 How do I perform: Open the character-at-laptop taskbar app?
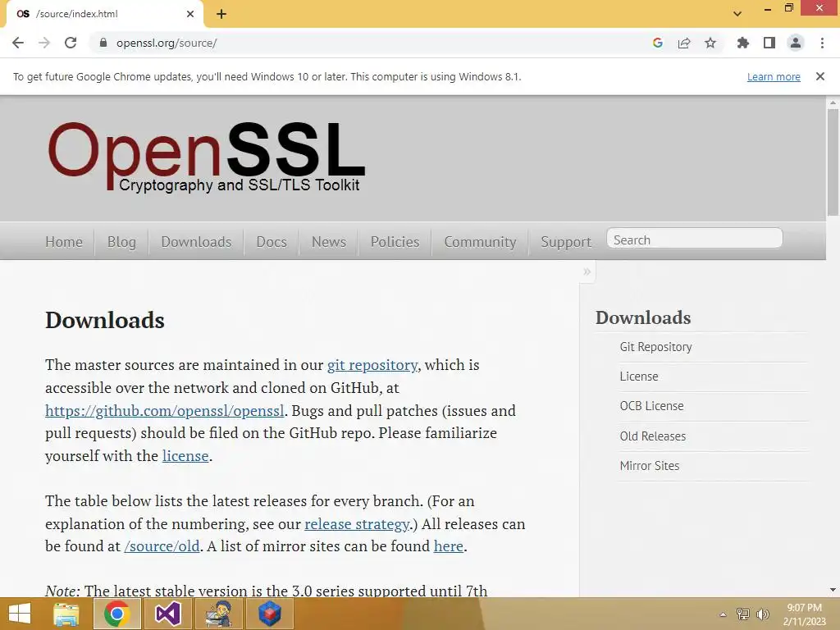(x=218, y=614)
